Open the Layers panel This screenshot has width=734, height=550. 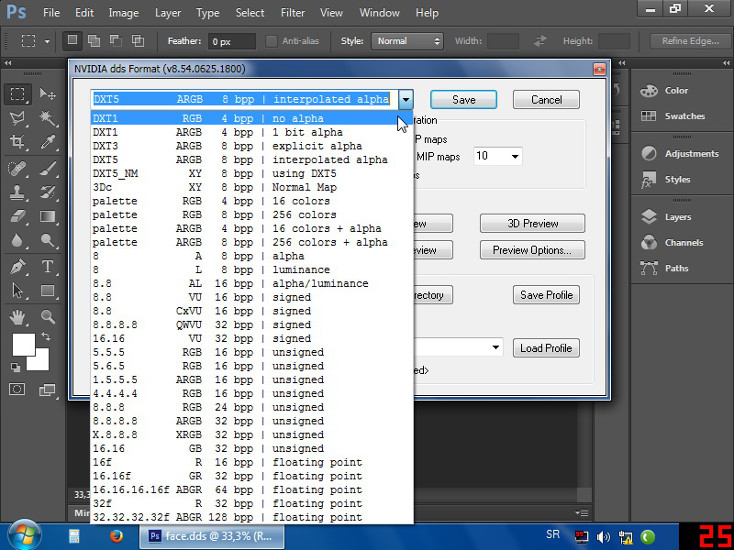pyautogui.click(x=667, y=217)
